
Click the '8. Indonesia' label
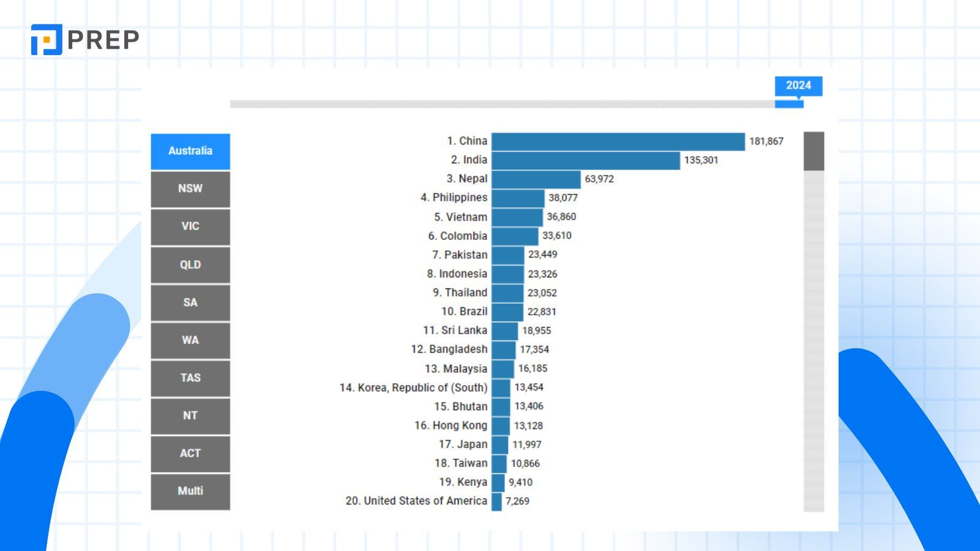point(457,274)
